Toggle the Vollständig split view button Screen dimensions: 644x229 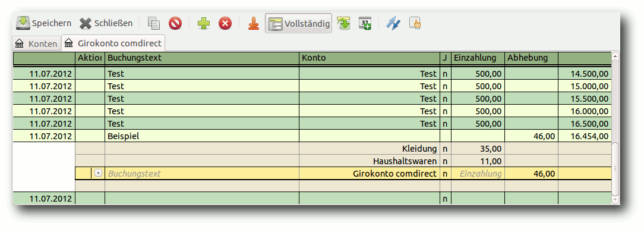point(299,23)
